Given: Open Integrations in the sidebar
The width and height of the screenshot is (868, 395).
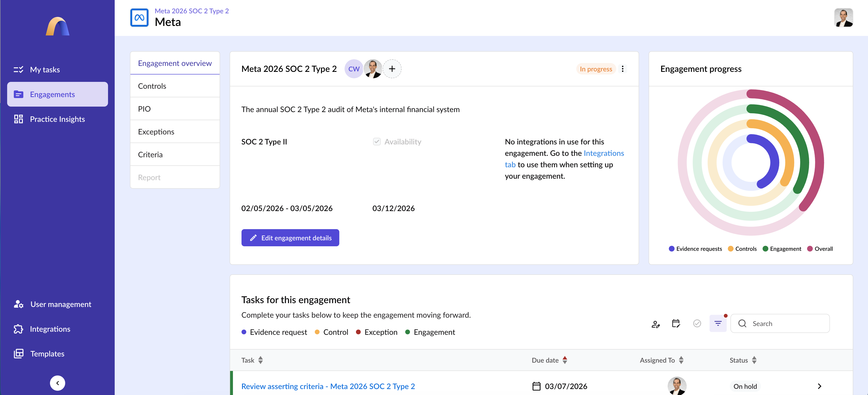Looking at the screenshot, I should coord(50,329).
